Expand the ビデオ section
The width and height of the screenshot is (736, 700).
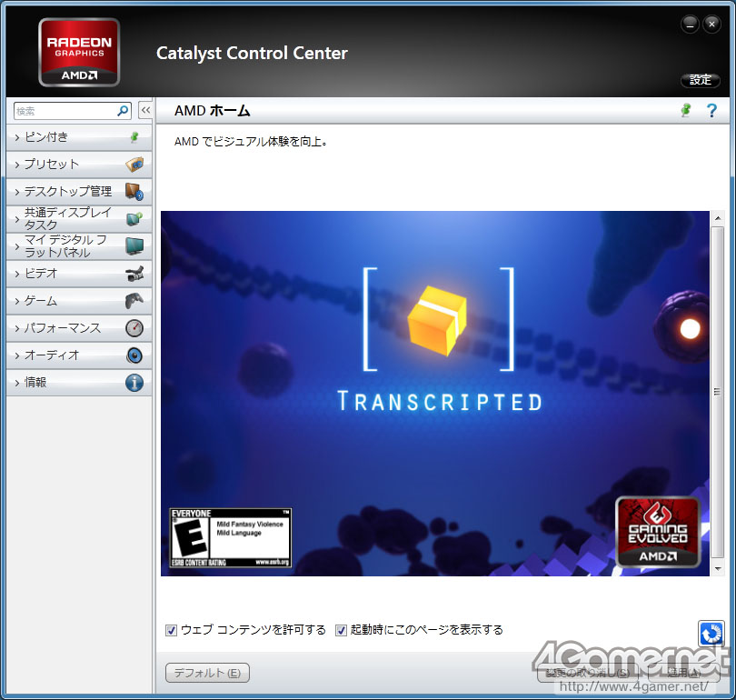[79, 274]
